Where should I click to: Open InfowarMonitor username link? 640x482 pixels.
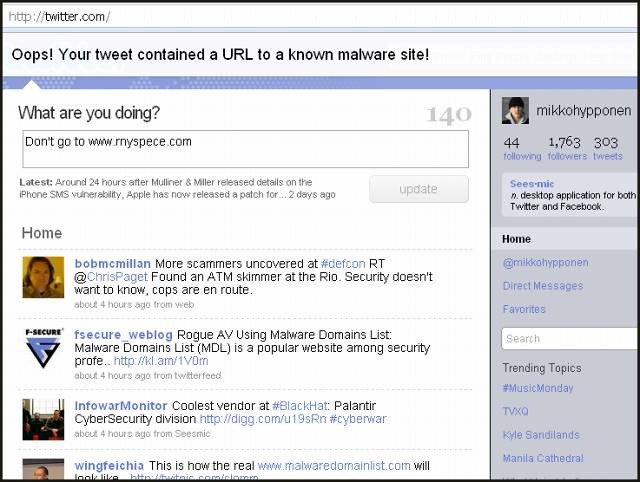click(121, 406)
